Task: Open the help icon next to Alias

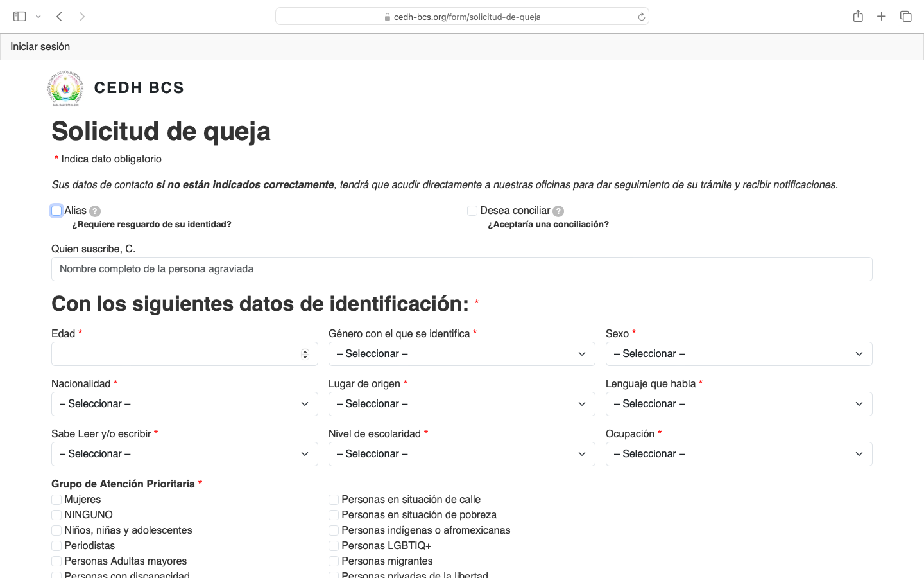Action: pos(95,211)
